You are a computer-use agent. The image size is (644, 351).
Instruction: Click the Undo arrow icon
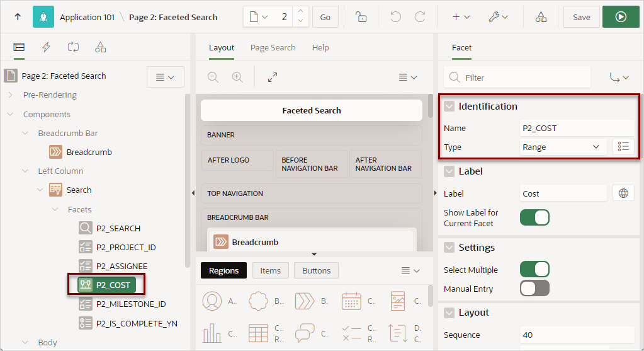395,17
